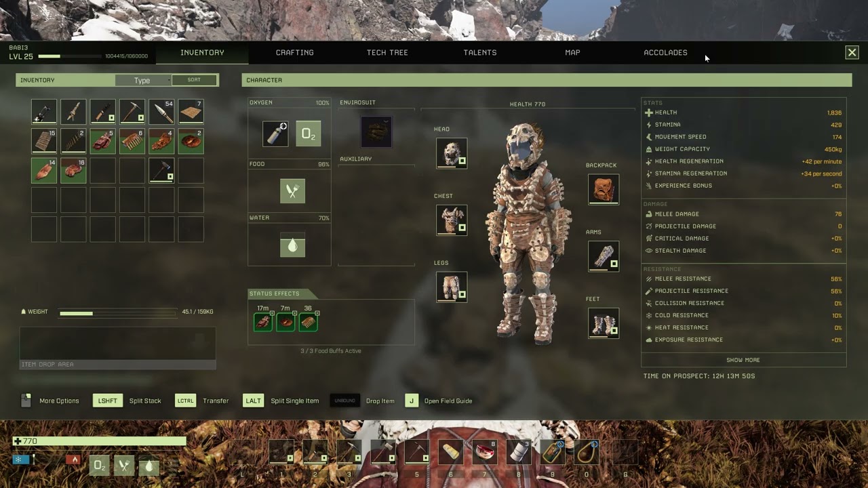Click the Sort button
The image size is (868, 488).
pos(194,80)
